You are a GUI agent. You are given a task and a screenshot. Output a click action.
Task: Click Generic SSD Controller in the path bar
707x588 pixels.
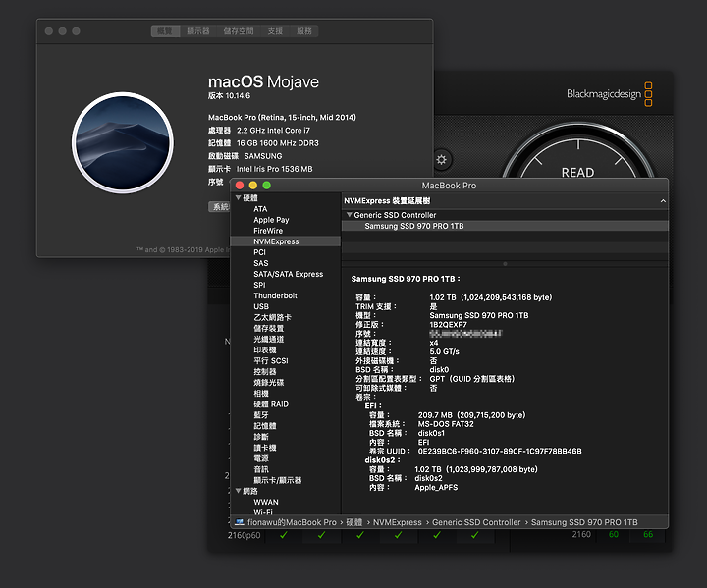[476, 522]
